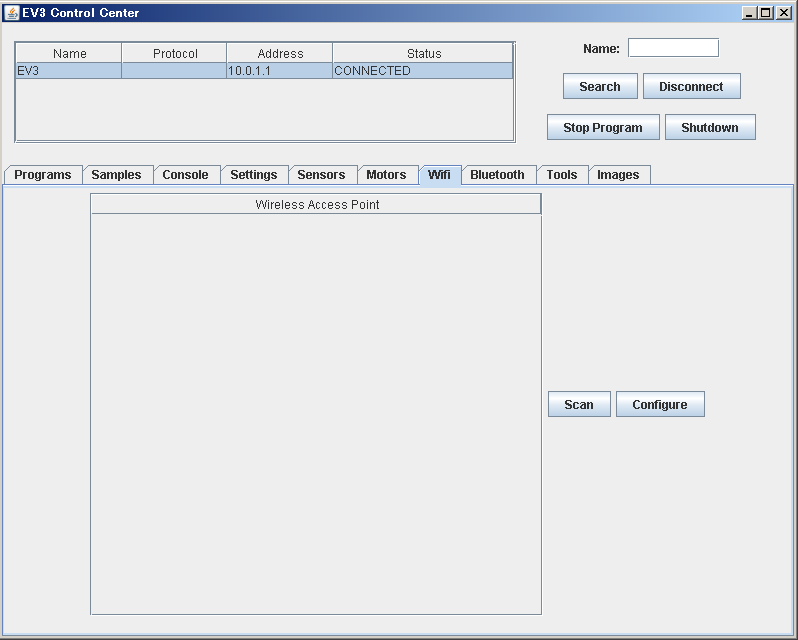Screen dimensions: 798x640
Task: Switch to the Samples tab
Action: (x=117, y=174)
